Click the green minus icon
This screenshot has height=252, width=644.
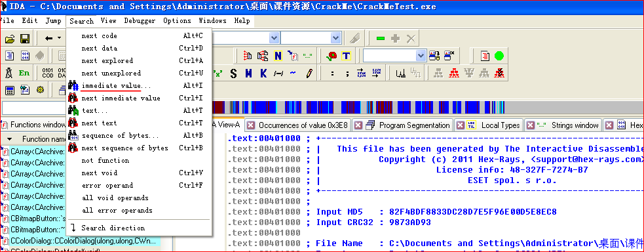point(381,39)
